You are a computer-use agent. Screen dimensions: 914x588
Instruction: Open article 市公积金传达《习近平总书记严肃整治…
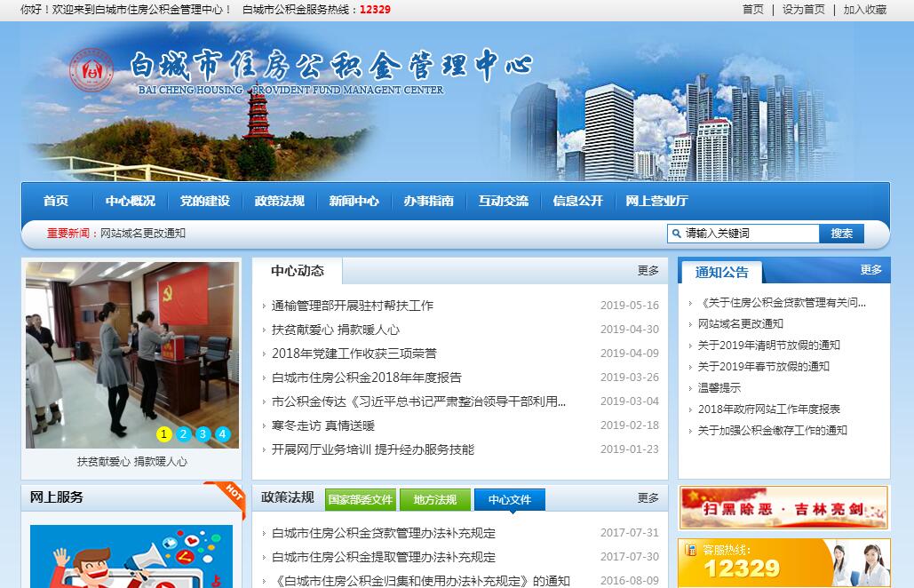pyautogui.click(x=418, y=401)
